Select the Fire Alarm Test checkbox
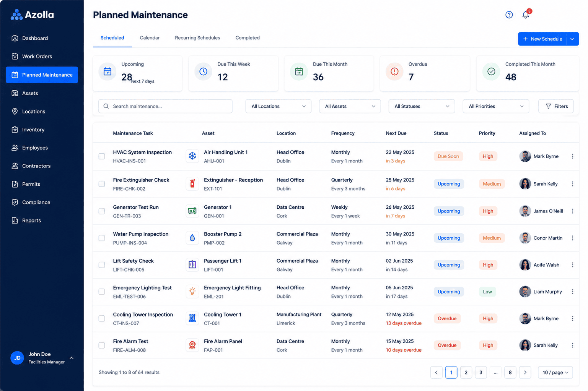 click(102, 345)
